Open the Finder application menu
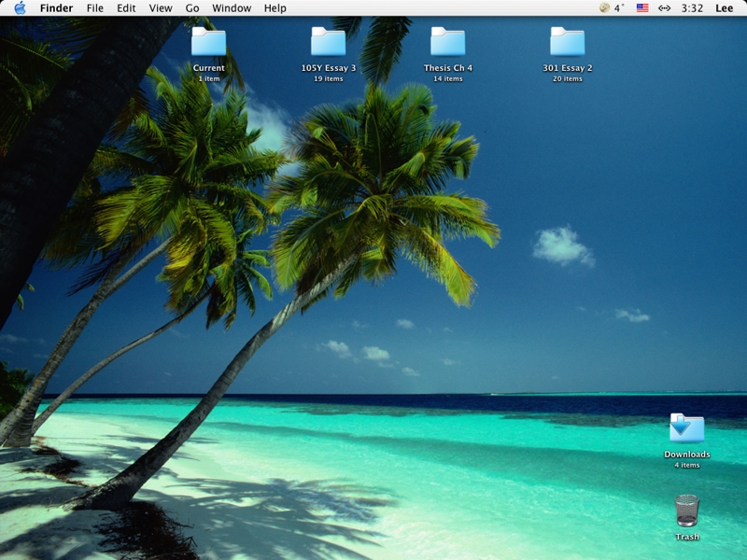Viewport: 747px width, 560px height. (x=56, y=8)
